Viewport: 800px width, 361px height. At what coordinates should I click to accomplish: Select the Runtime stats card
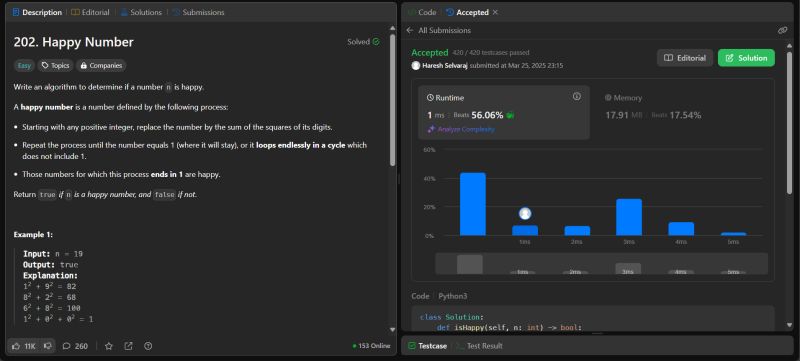point(504,112)
